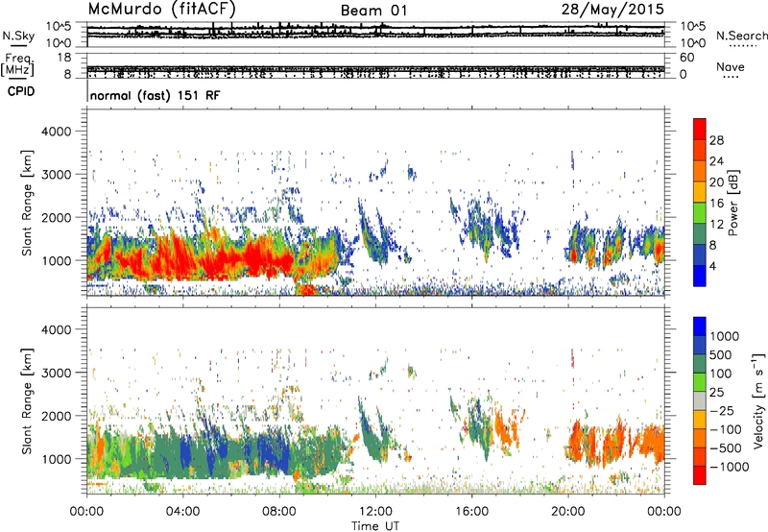Click the 'Time UT' axis label
This screenshot has width=768, height=532.
375,526
